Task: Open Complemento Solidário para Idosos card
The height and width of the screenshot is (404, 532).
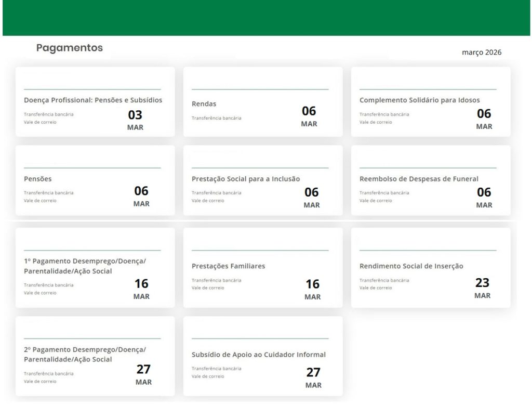Action: pyautogui.click(x=419, y=100)
